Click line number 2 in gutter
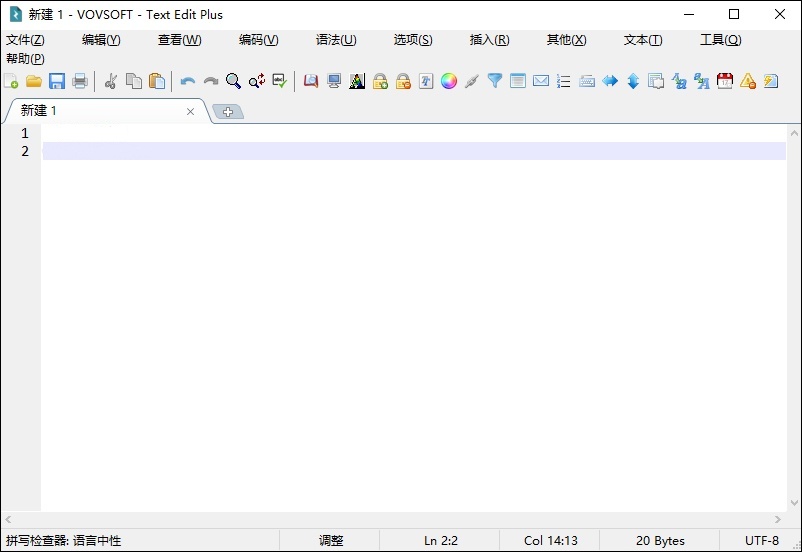 [25, 151]
